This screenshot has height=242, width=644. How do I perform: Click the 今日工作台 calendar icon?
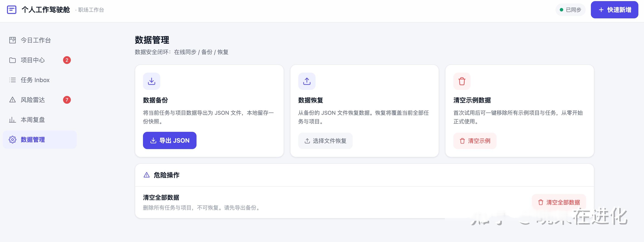click(13, 40)
